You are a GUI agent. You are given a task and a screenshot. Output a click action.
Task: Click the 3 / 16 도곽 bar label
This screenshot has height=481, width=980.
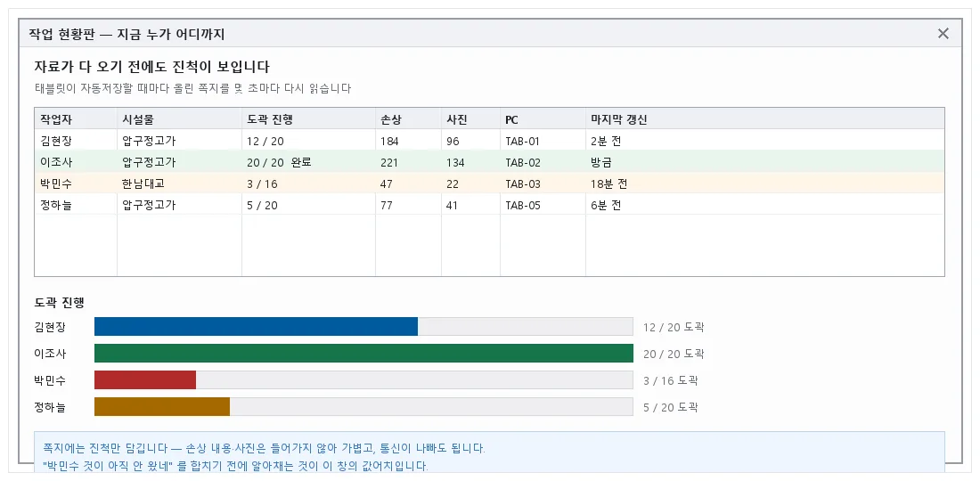[x=670, y=381]
